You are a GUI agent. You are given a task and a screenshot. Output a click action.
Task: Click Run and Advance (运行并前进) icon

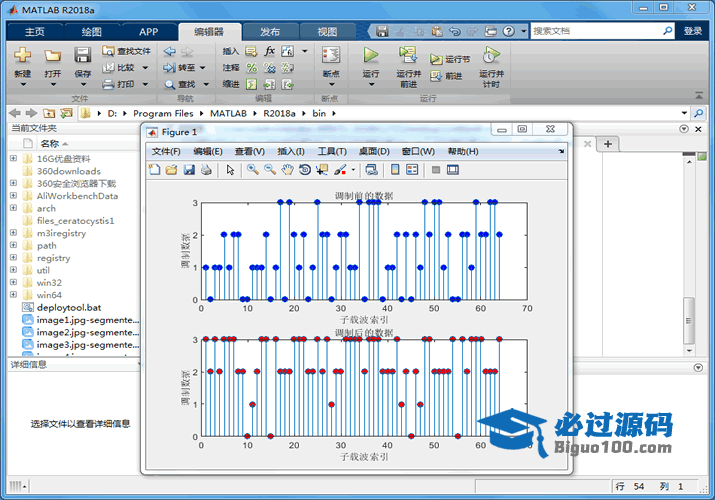point(408,55)
